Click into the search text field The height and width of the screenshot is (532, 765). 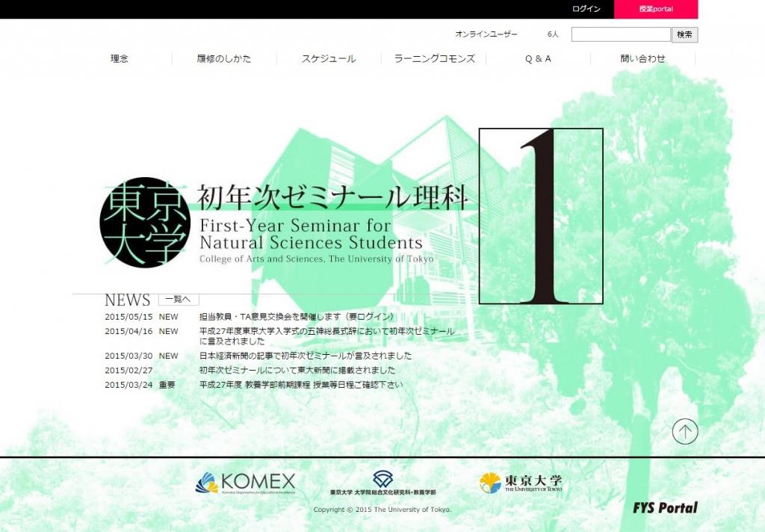click(620, 34)
